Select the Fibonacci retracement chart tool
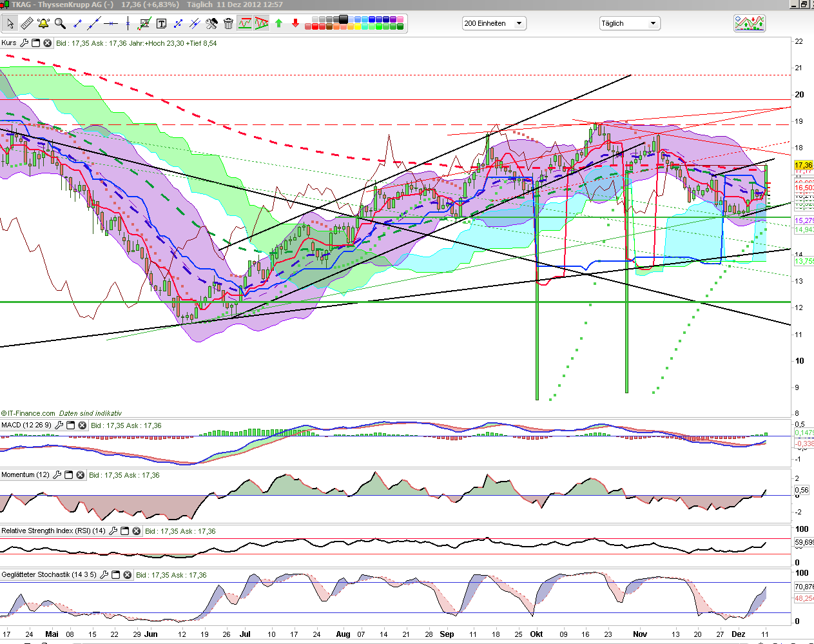 tap(144, 23)
